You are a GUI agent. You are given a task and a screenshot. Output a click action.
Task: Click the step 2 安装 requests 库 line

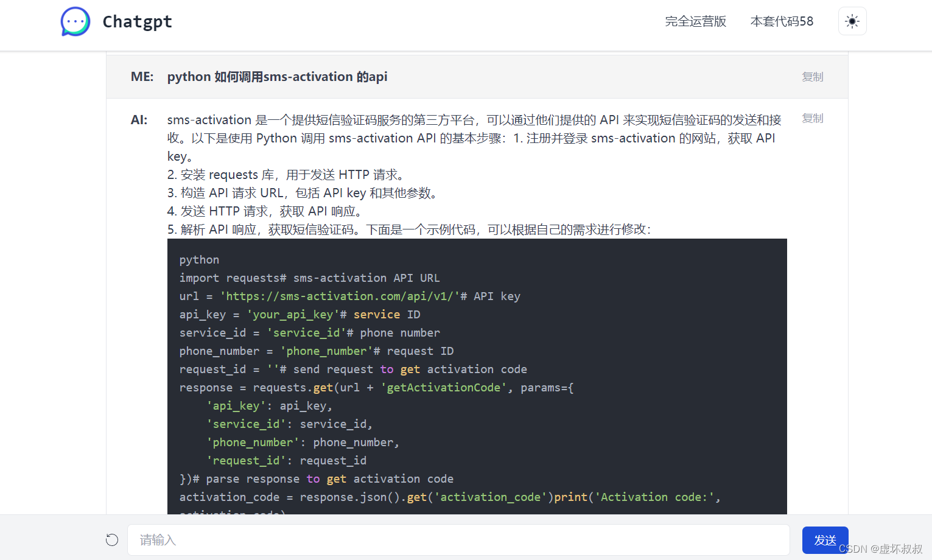(286, 175)
